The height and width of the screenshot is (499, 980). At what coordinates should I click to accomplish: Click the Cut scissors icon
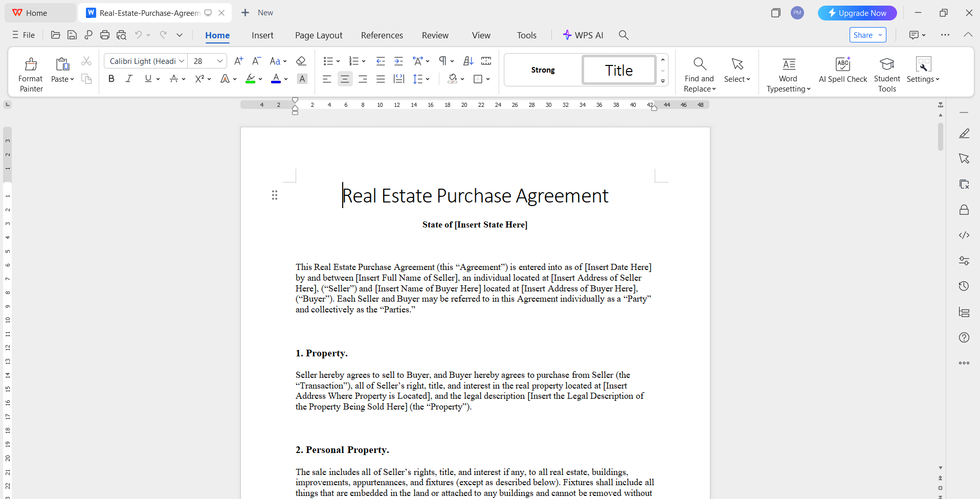pos(86,61)
